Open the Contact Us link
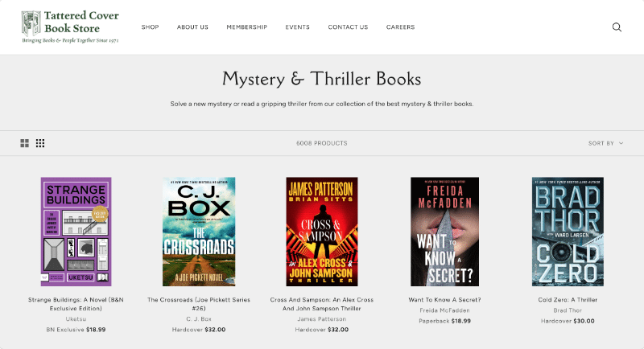644x349 pixels. point(348,27)
